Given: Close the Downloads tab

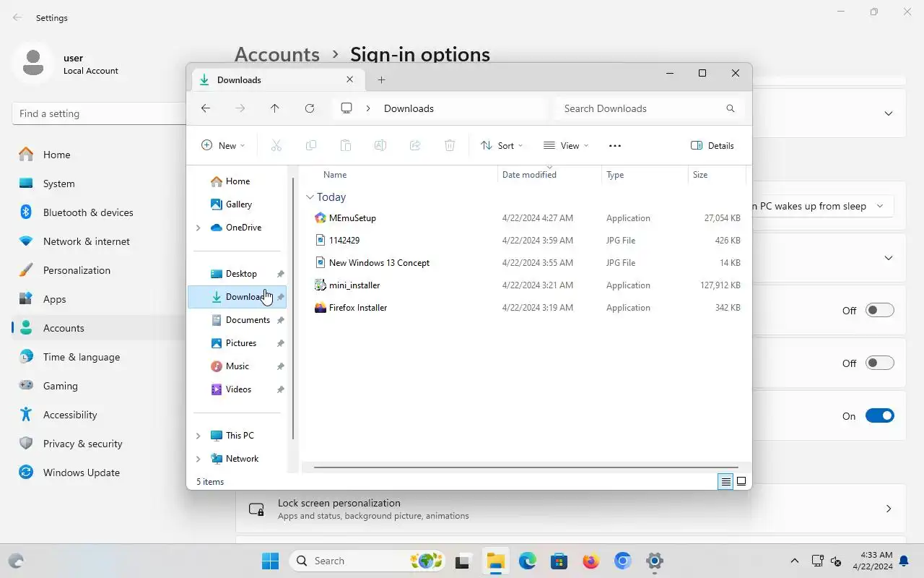Looking at the screenshot, I should pyautogui.click(x=350, y=79).
